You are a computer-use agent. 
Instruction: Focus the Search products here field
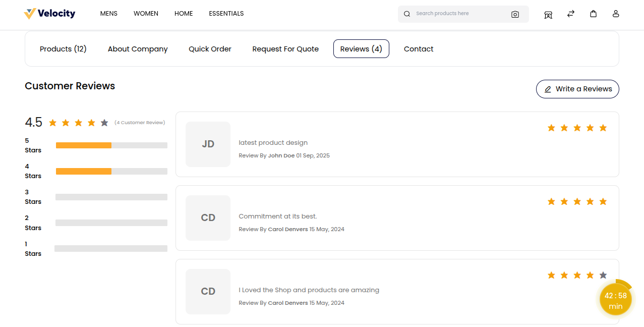coord(459,14)
